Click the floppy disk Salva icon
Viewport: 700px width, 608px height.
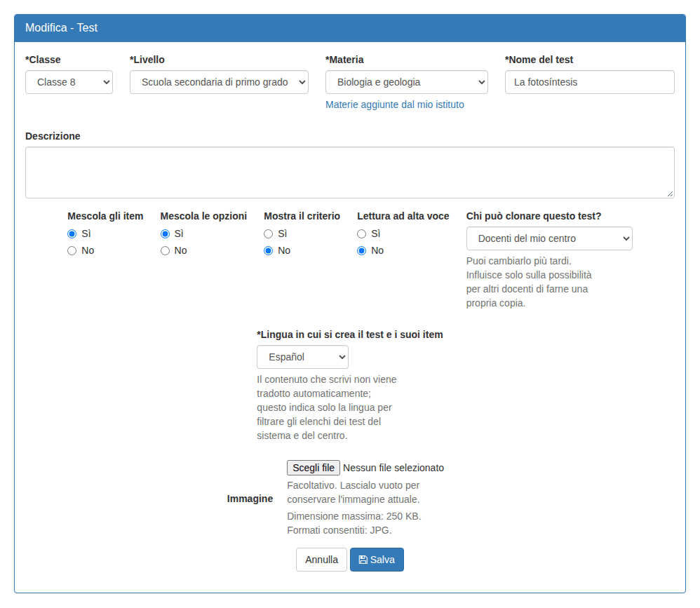(x=363, y=560)
